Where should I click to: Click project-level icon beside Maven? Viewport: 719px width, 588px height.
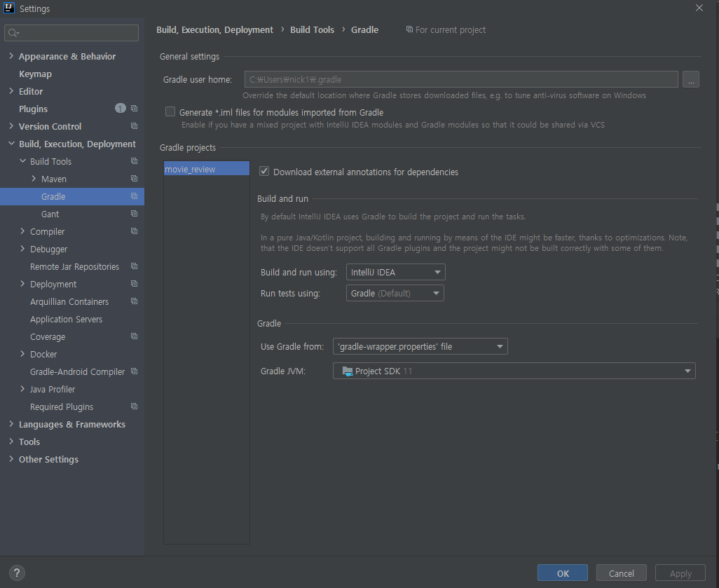coord(134,179)
